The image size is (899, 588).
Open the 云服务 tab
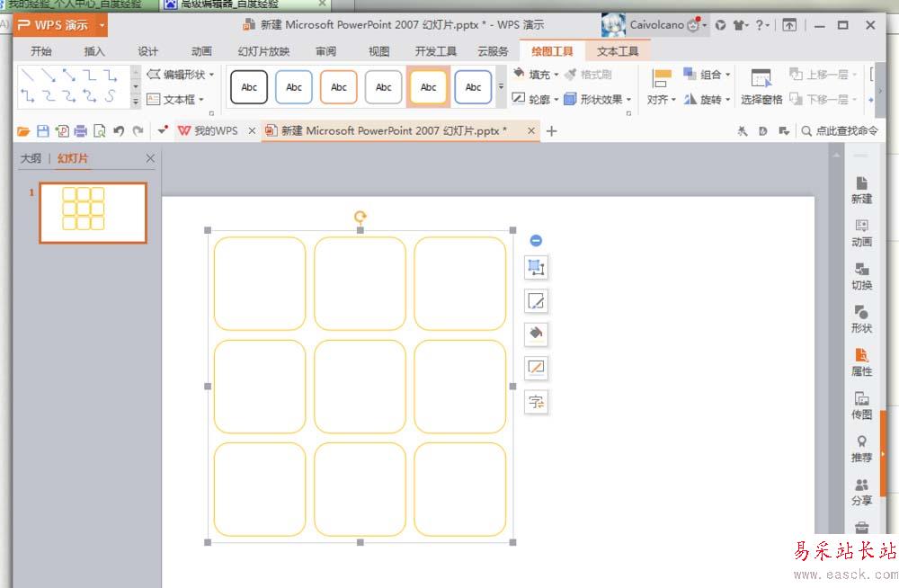[493, 51]
